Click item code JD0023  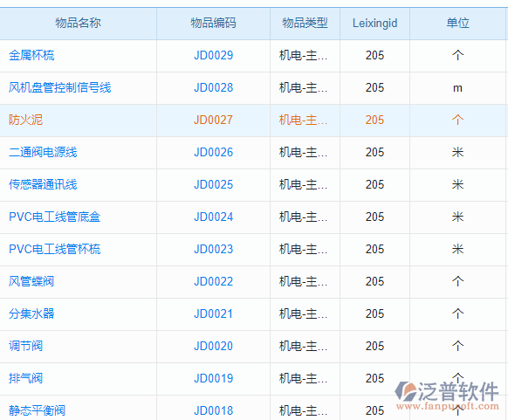point(213,249)
